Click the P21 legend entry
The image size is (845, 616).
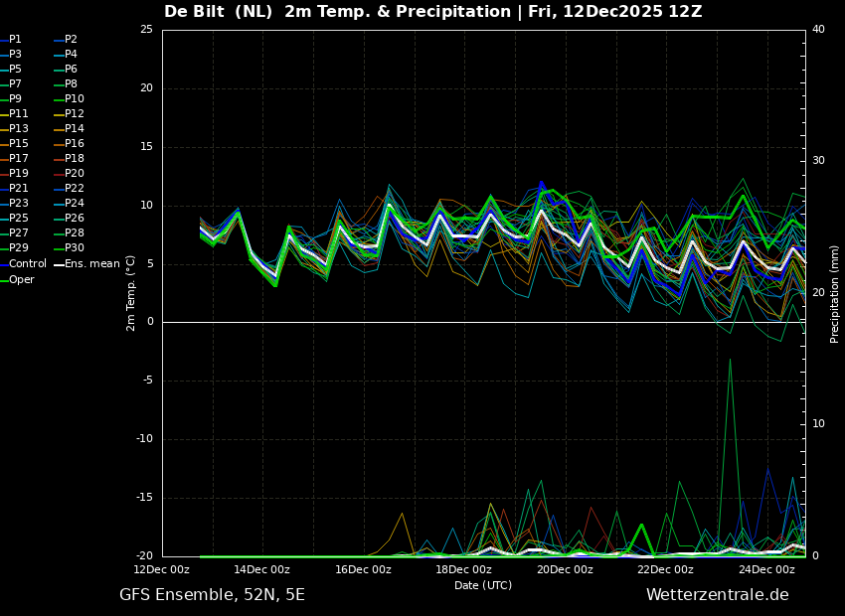(x=14, y=189)
